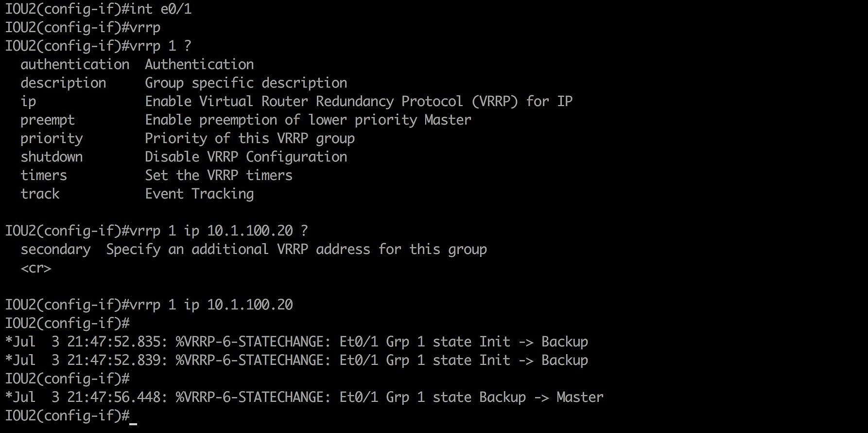Click the 'description' keyword in help output
Image resolution: width=868 pixels, height=433 pixels.
pos(63,83)
